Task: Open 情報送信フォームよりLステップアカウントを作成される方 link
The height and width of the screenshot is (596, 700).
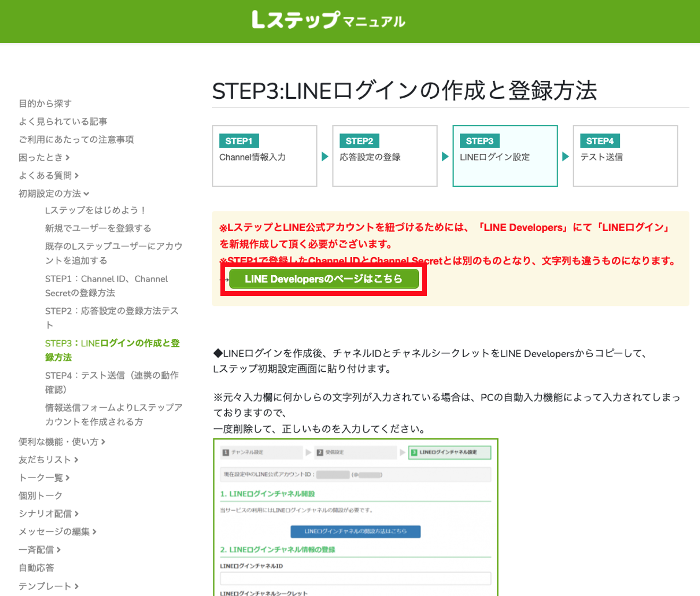Action: pos(114,414)
